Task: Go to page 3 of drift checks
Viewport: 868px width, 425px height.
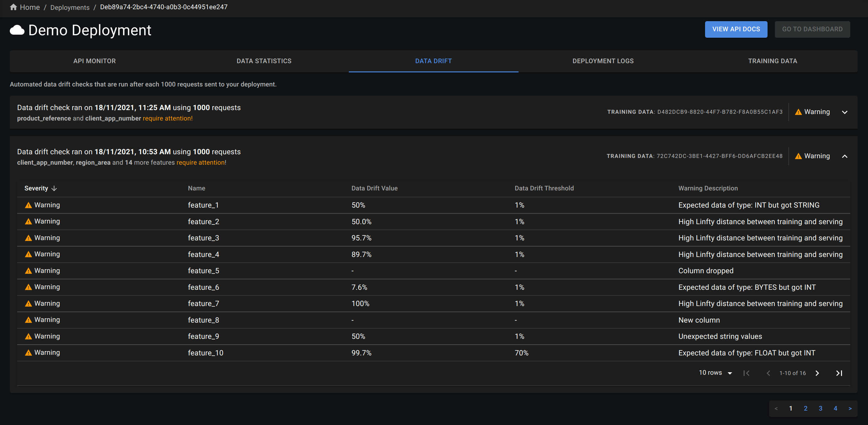Action: pos(821,408)
